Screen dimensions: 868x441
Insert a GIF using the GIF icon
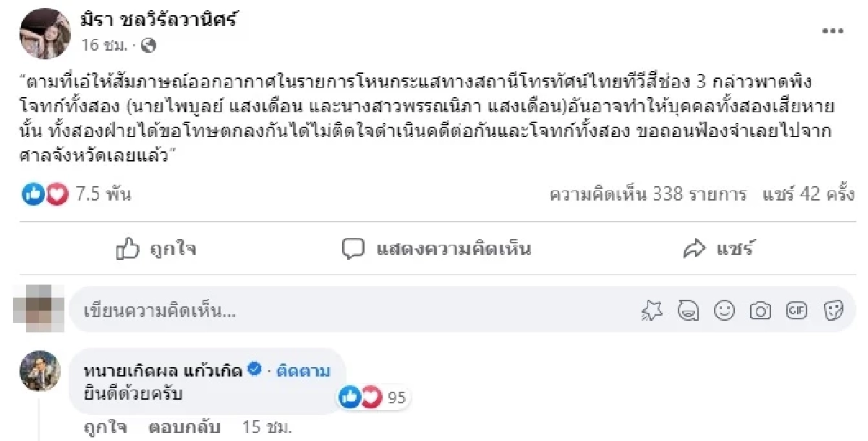tap(796, 311)
